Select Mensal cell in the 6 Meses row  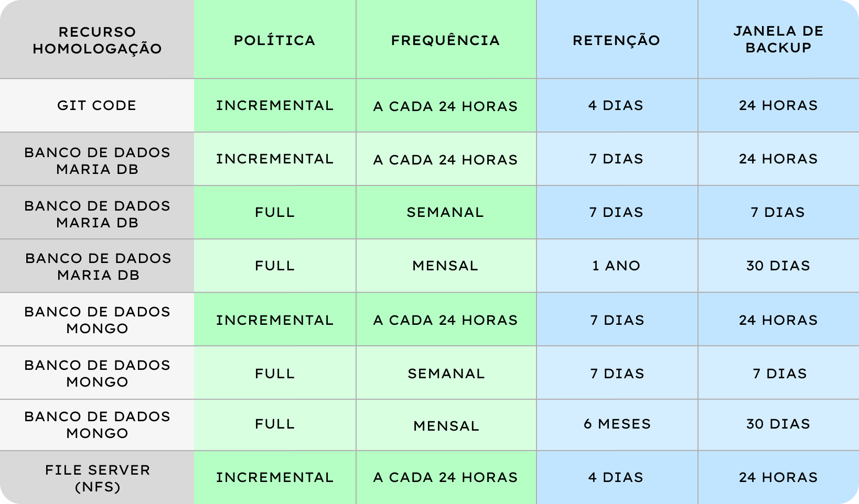[x=446, y=425]
